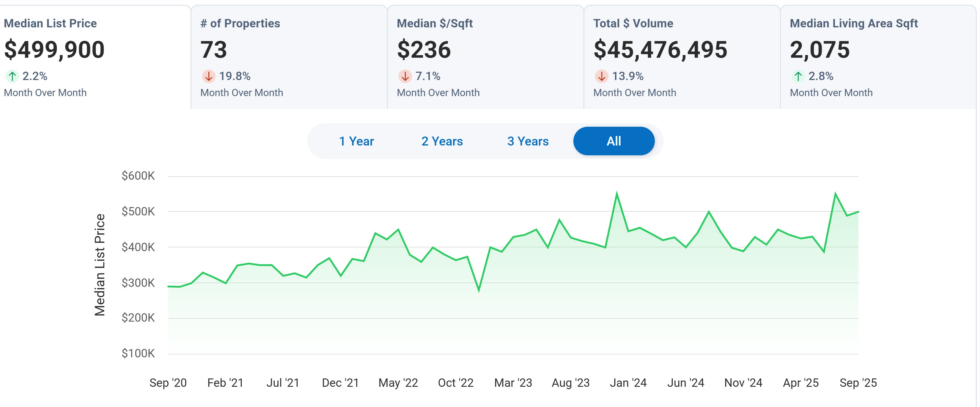
Task: Click the $500K y-axis label
Action: pos(138,211)
